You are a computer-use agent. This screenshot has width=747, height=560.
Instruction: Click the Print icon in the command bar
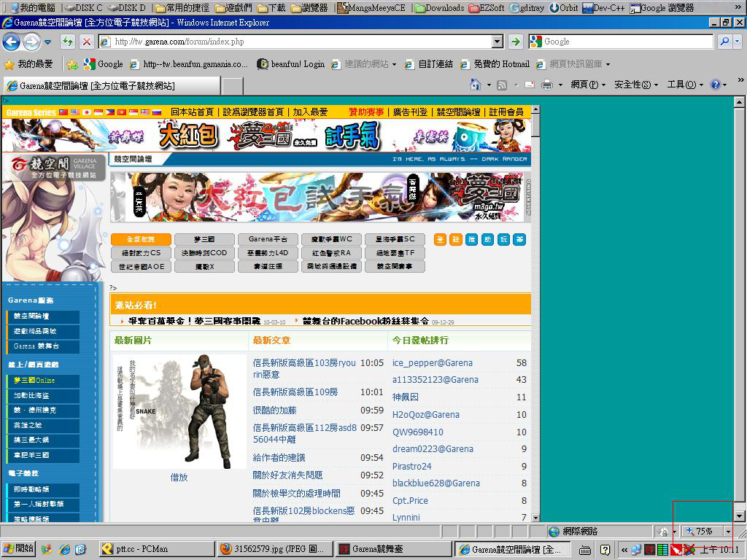547,85
